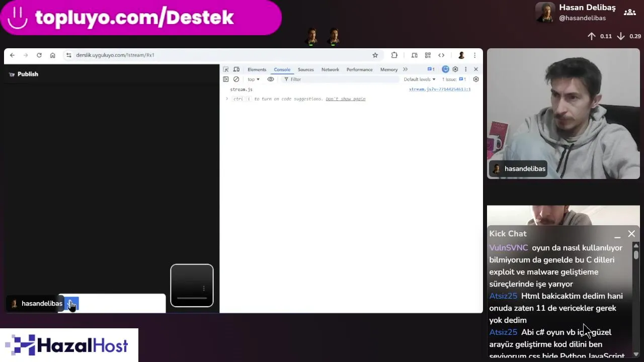Viewport: 644px width, 362px height.
Task: Open the 1 Issue badge
Action: pyautogui.click(x=454, y=79)
